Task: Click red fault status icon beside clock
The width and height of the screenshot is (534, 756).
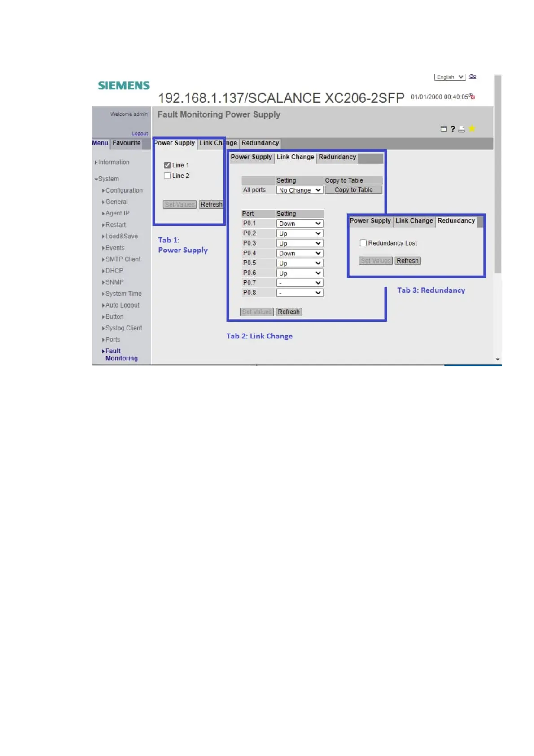Action: 472,97
